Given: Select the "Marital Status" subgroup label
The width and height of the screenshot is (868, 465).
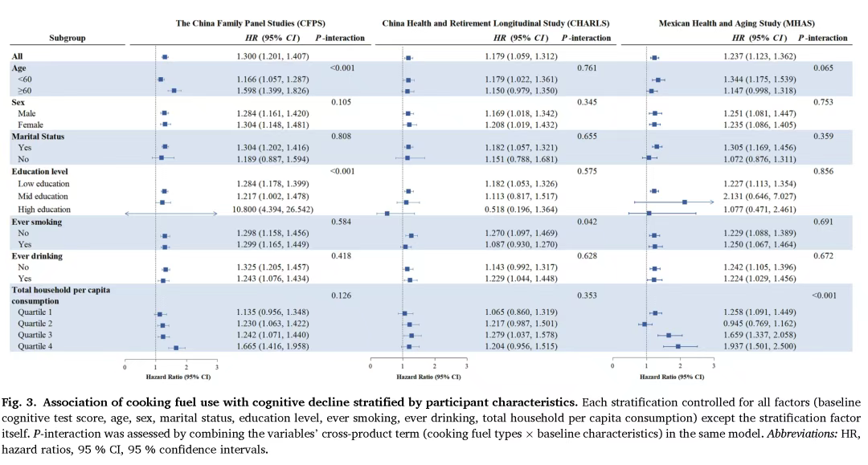Looking at the screenshot, I should pos(38,137).
